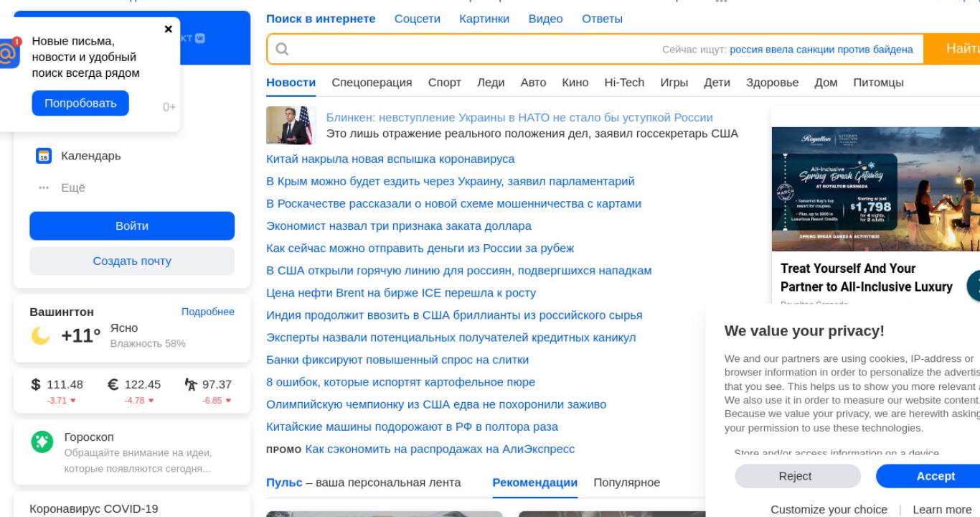Open headline about sending money abroad
Screen dimensions: 980x517
(x=420, y=248)
